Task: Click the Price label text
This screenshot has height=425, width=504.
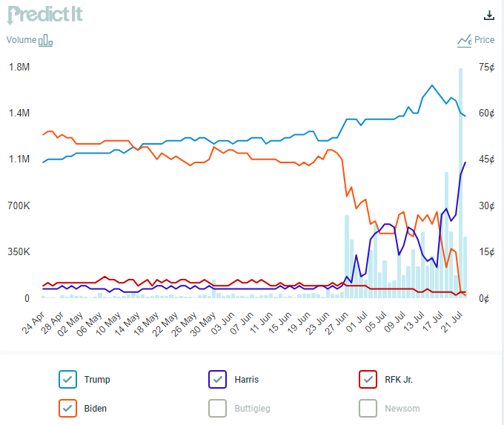Action: pyautogui.click(x=485, y=40)
